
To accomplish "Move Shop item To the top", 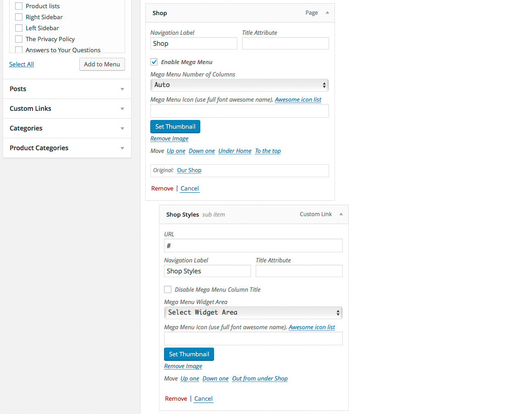I will pos(268,151).
